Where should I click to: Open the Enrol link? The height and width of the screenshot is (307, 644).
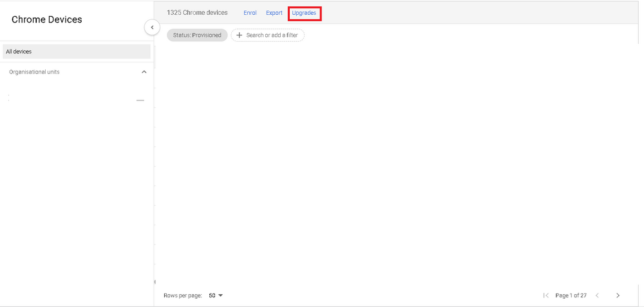point(250,13)
